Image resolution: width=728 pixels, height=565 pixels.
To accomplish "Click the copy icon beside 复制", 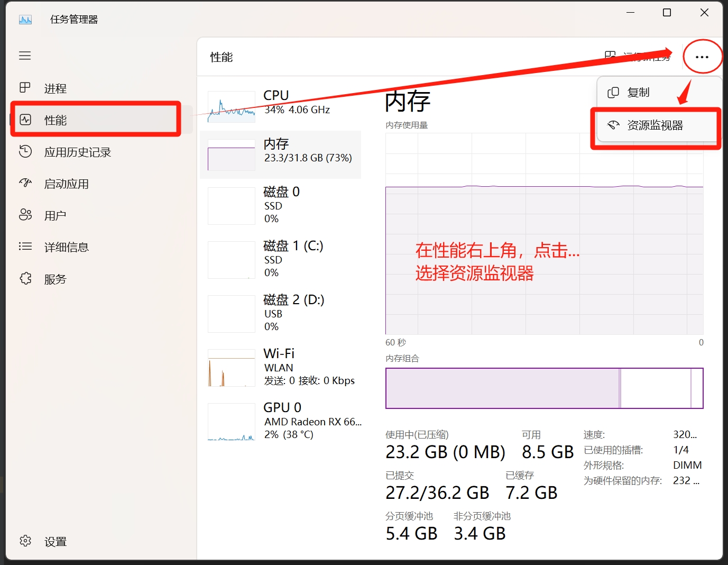I will click(613, 92).
